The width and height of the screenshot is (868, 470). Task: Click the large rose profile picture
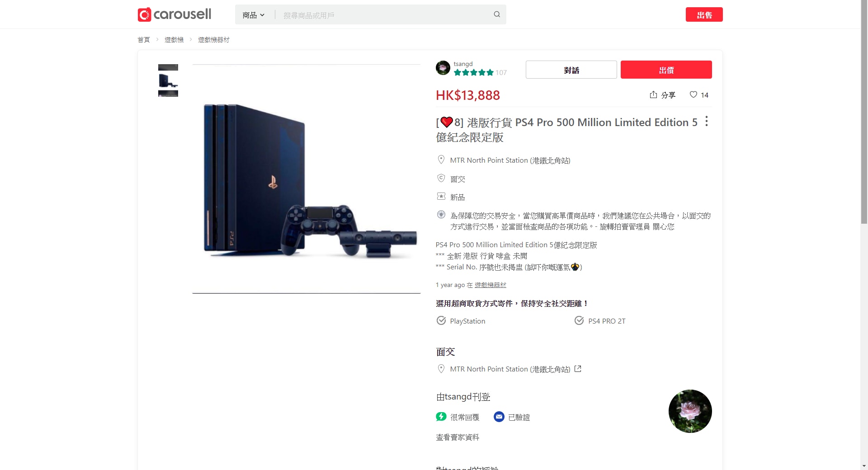tap(690, 411)
